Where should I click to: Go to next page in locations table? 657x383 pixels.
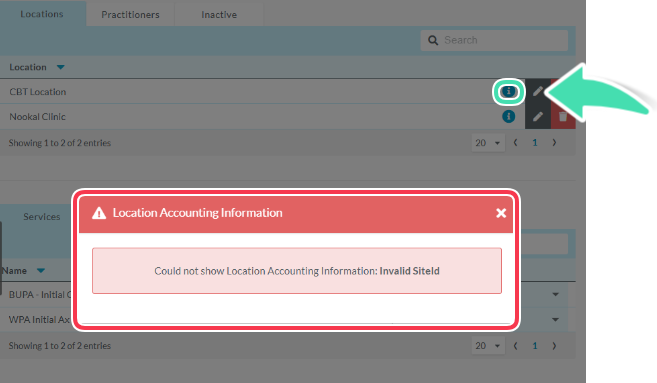554,143
